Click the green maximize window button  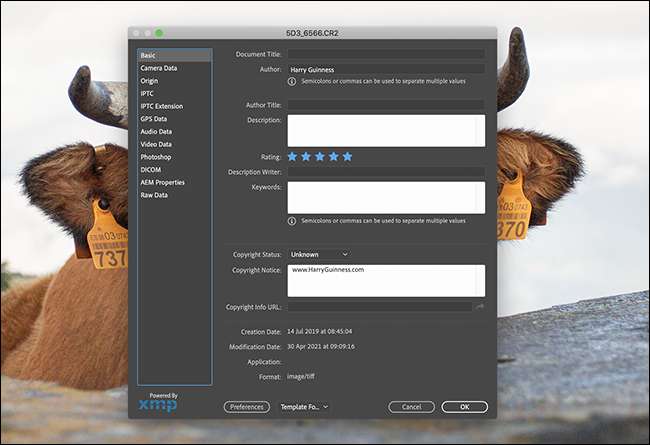pyautogui.click(x=159, y=33)
